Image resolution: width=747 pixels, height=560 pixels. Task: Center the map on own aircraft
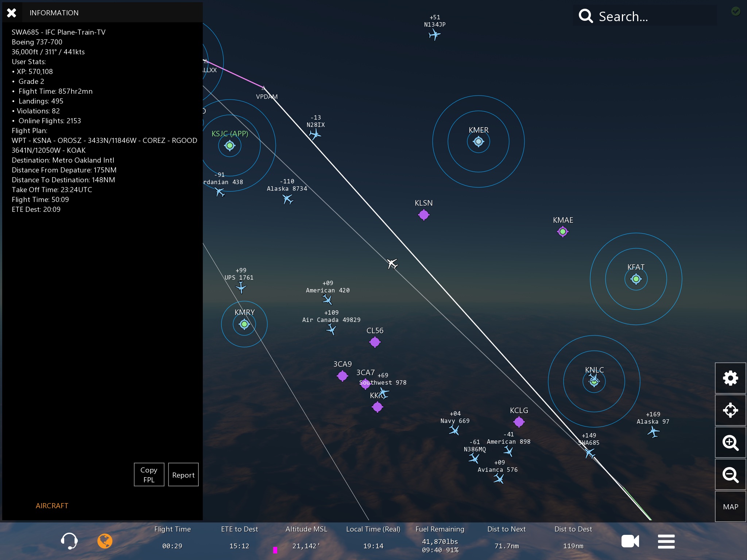730,410
